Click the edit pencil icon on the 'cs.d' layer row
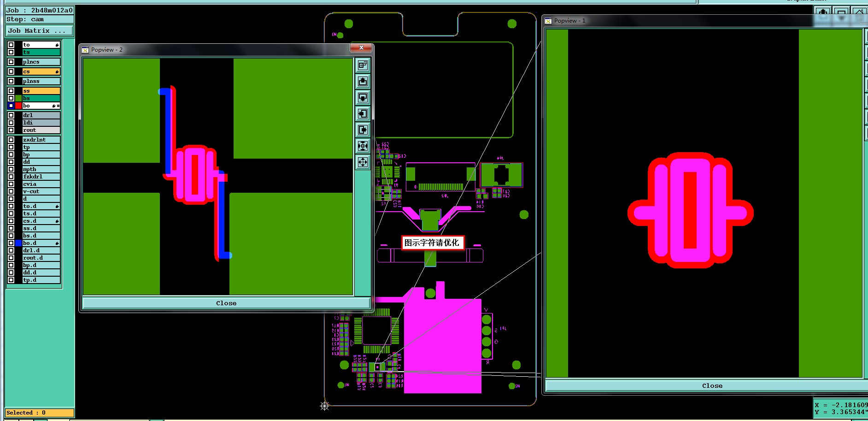The width and height of the screenshot is (868, 421). pyautogui.click(x=57, y=221)
